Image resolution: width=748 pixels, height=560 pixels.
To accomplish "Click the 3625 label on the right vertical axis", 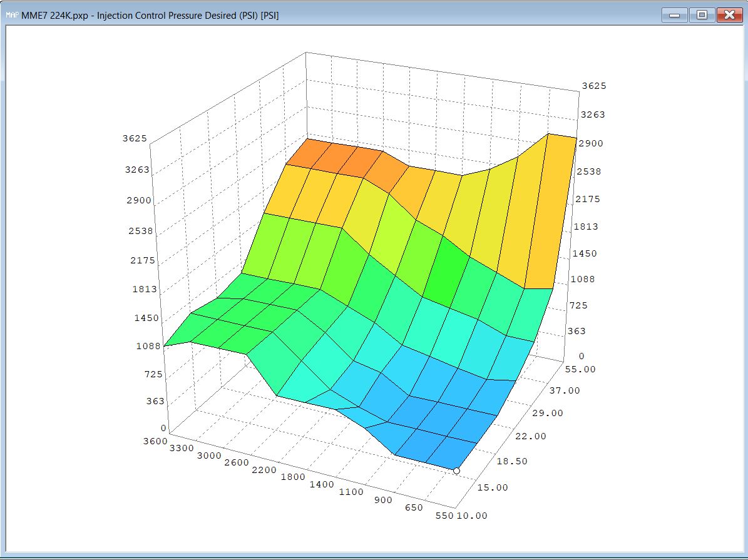I will coord(593,86).
